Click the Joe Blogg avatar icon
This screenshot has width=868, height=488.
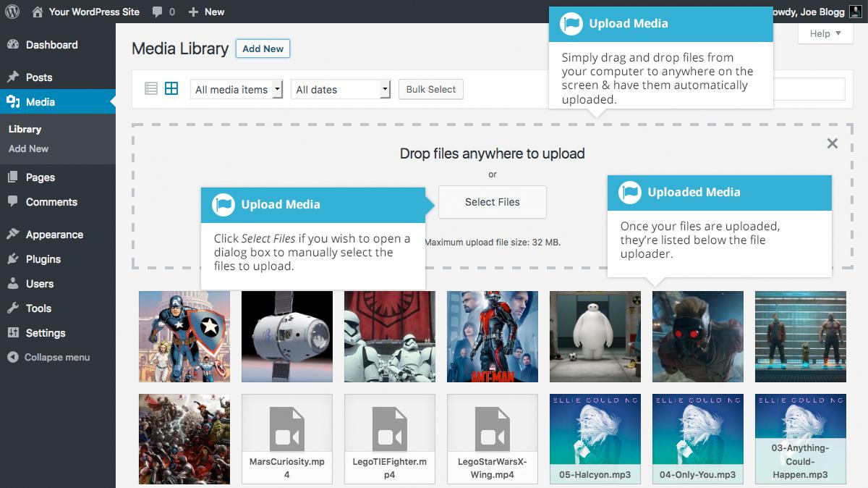[x=856, y=12]
